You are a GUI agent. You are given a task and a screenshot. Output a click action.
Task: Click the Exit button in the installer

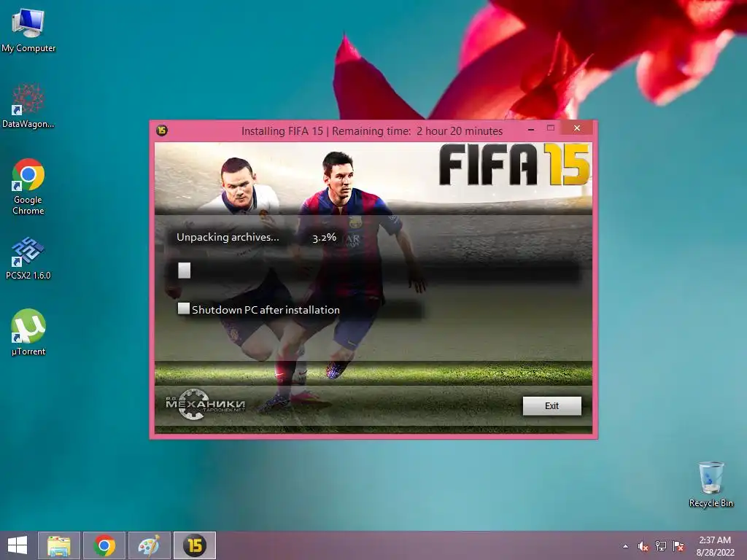click(x=551, y=405)
